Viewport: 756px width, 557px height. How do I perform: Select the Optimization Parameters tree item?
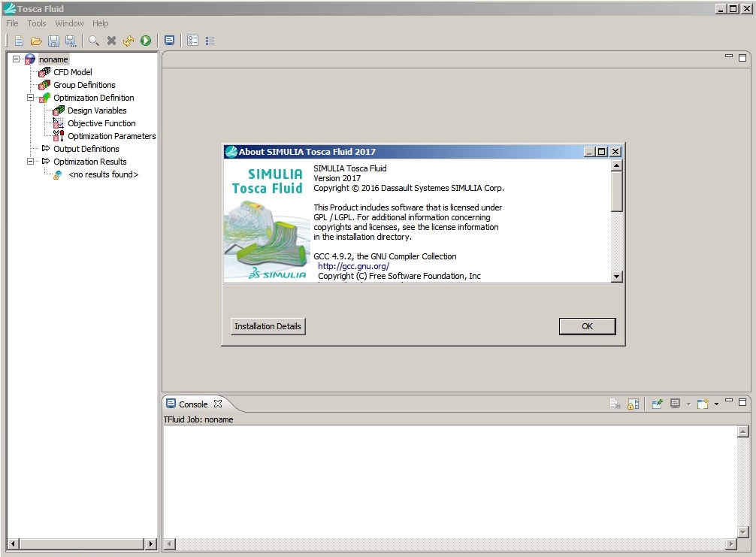(112, 136)
